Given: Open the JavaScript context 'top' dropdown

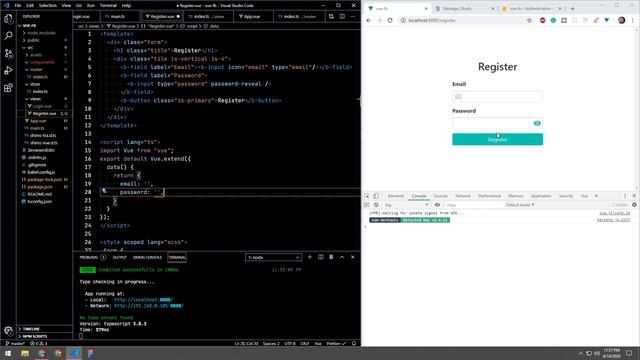Looking at the screenshot, I should click(407, 205).
